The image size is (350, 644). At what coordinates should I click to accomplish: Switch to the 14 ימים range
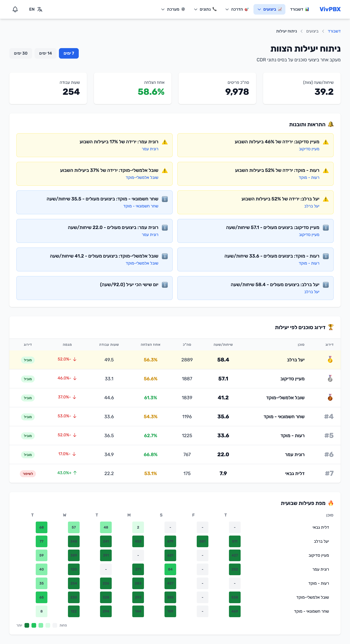click(45, 53)
